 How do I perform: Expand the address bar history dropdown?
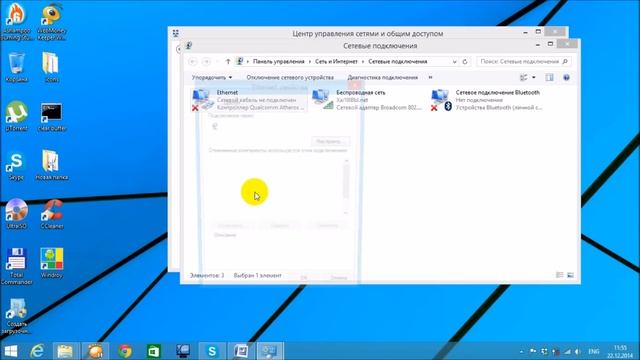point(454,62)
